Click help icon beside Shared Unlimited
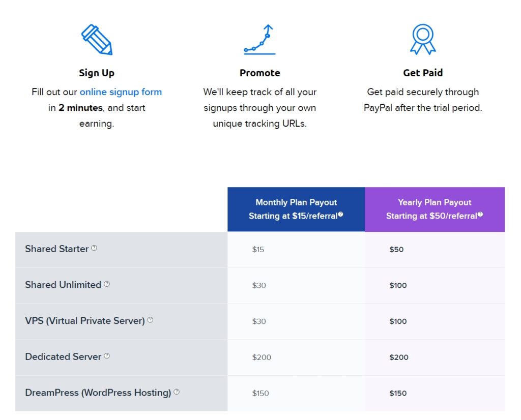Viewport: 521px width, 420px height. (x=107, y=284)
